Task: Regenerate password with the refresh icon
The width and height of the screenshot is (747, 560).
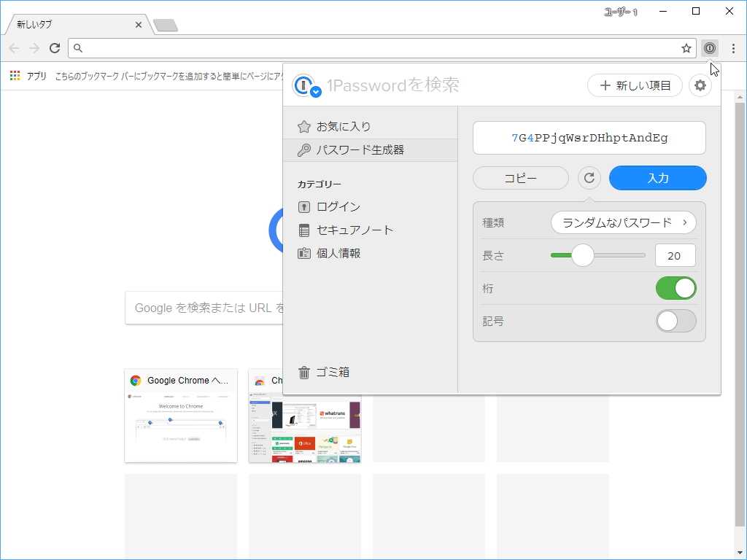Action: point(589,177)
